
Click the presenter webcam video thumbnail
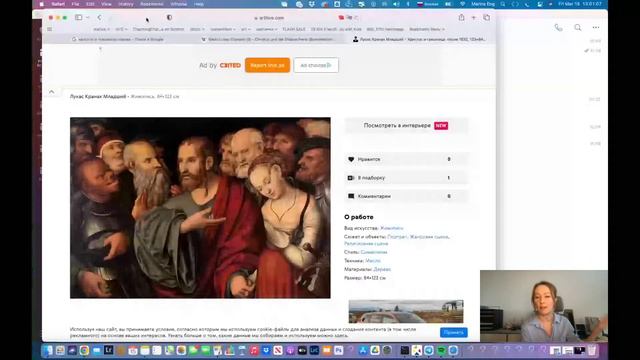coord(544,306)
